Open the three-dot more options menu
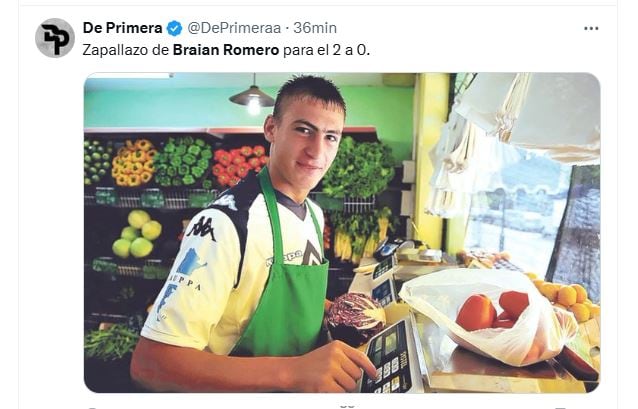This screenshot has height=409, width=638. [591, 28]
